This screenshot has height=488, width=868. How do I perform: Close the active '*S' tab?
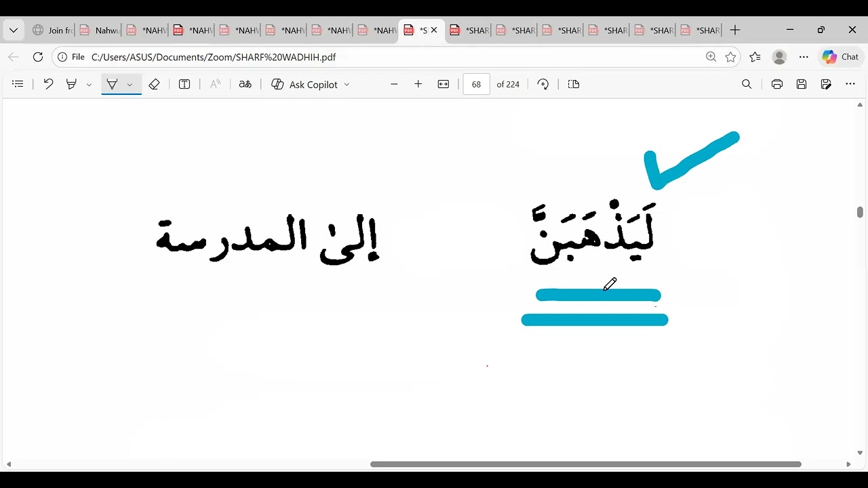(x=434, y=30)
